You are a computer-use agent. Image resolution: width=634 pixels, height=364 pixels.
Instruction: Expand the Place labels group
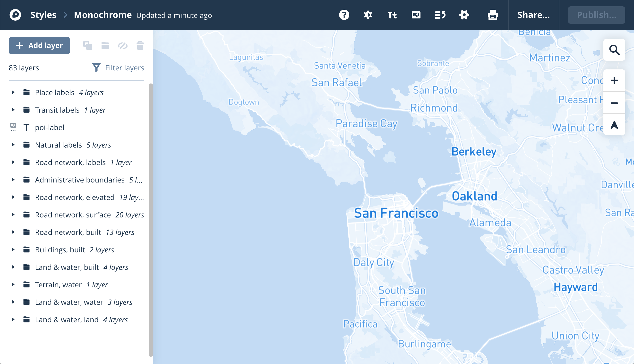click(13, 92)
